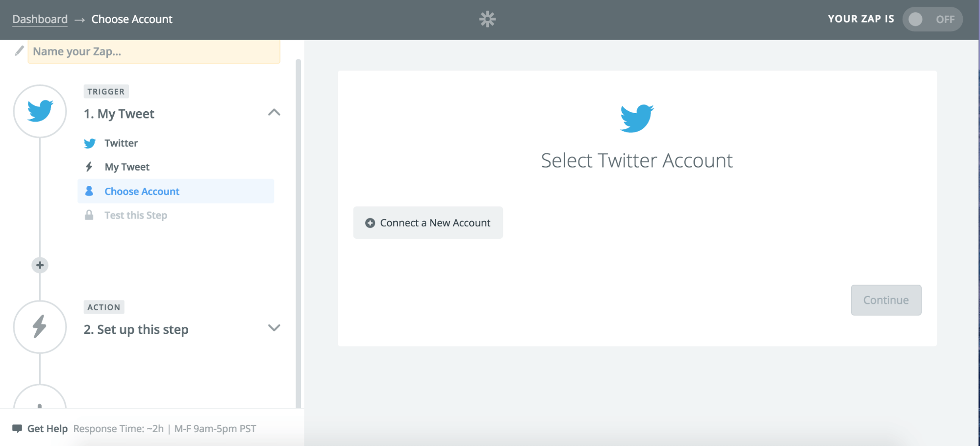Open the Twitter app step in sidebar

click(x=121, y=143)
